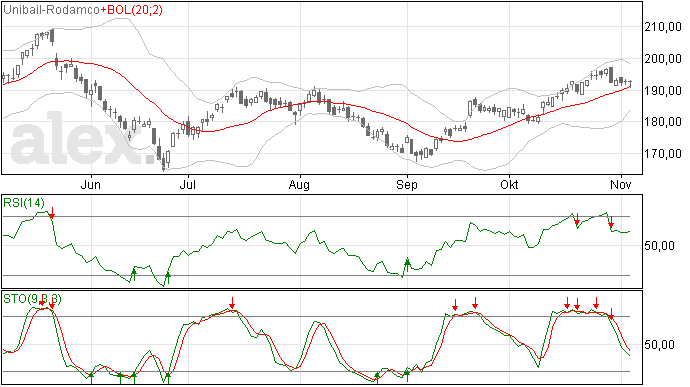
Task: Select the 180,00 price axis label
Action: [x=663, y=122]
